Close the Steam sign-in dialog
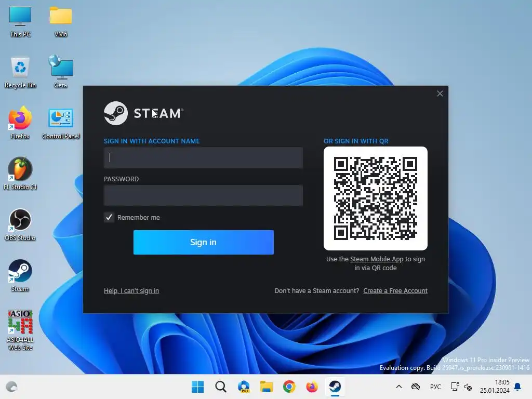The height and width of the screenshot is (399, 532). click(440, 94)
